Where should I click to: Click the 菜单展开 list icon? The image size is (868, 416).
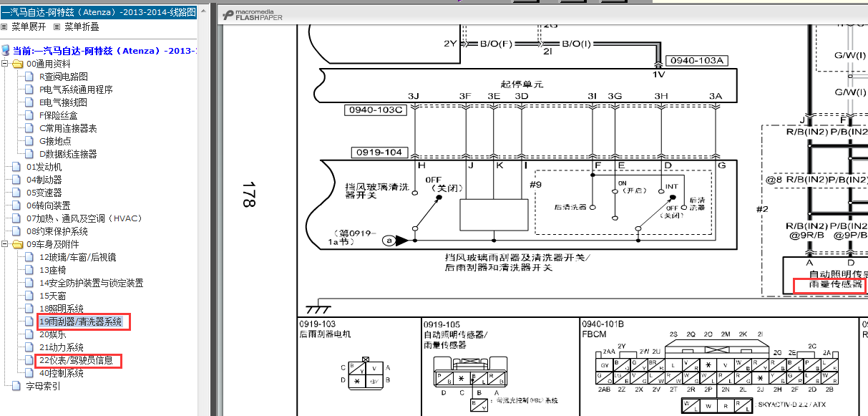[x=4, y=26]
